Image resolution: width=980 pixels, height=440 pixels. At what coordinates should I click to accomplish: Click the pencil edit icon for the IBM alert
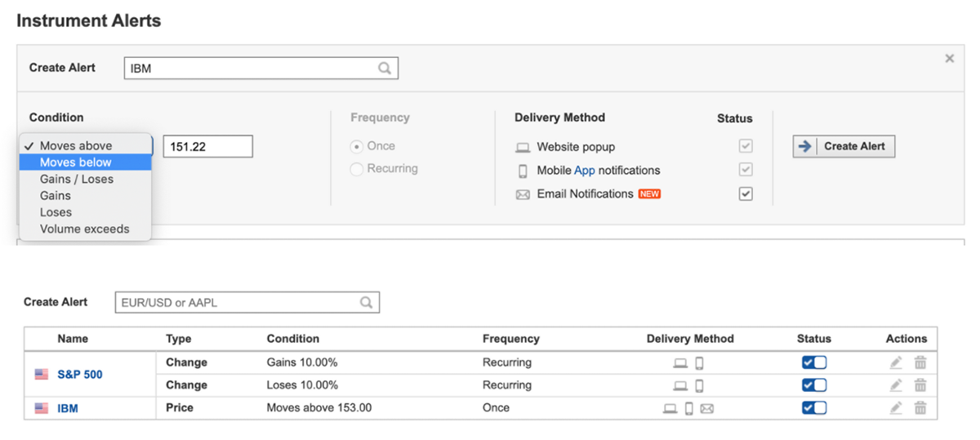pos(896,408)
